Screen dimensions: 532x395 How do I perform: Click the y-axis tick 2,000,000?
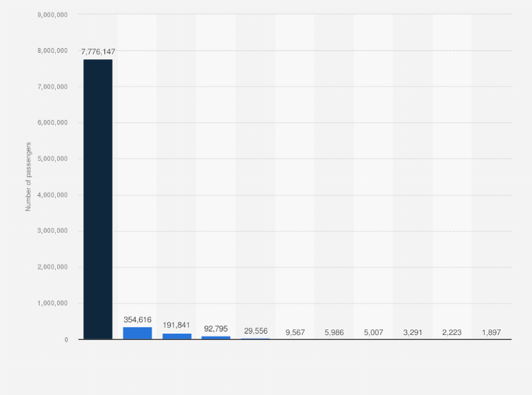point(53,267)
